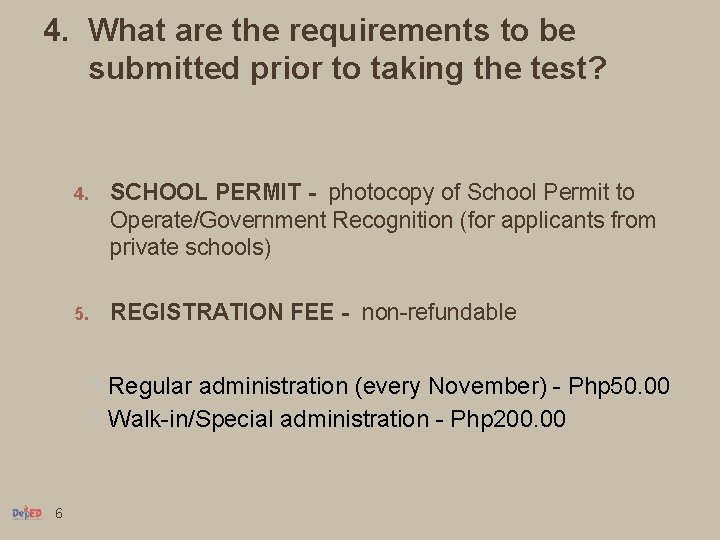The image size is (720, 540).
Task: Click list number 5 beside REGISTRATION FEE
Action: pyautogui.click(x=81, y=314)
